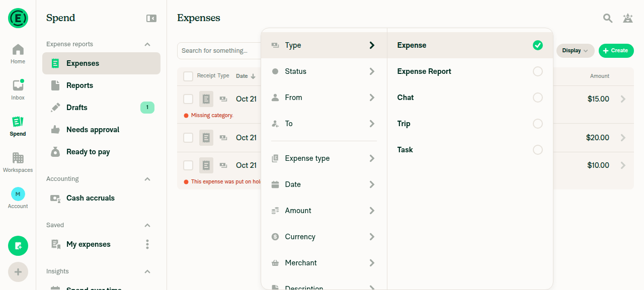
Task: Focus the Search for something field
Action: click(219, 51)
